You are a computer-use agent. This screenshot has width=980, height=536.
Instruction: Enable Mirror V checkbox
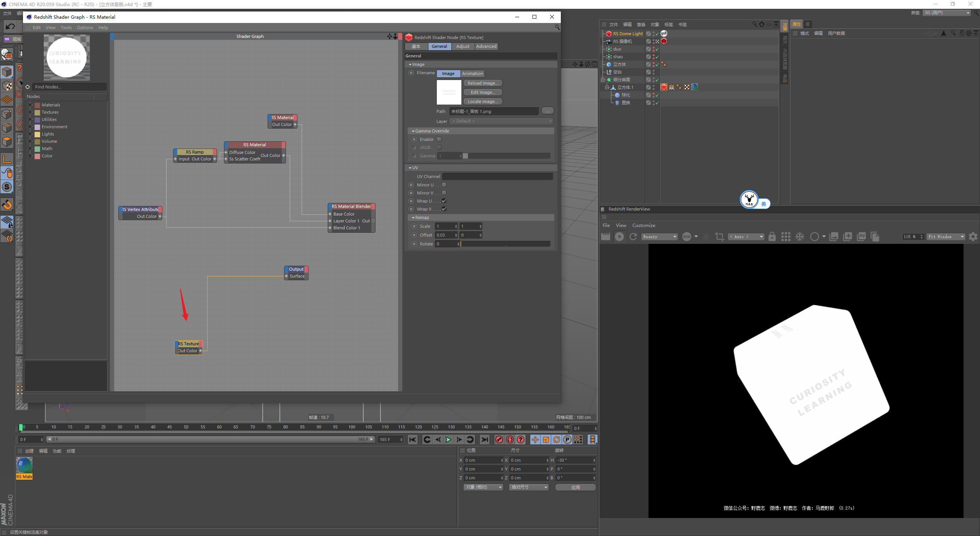coord(444,193)
